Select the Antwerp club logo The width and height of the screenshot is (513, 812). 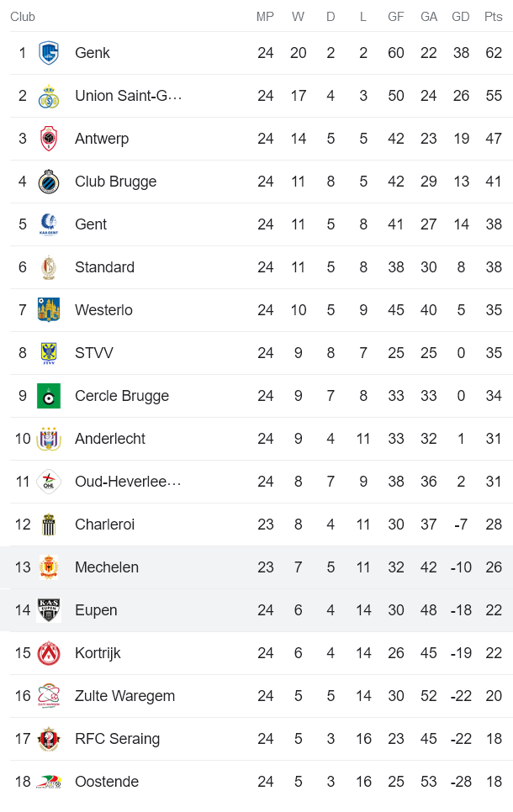click(49, 138)
